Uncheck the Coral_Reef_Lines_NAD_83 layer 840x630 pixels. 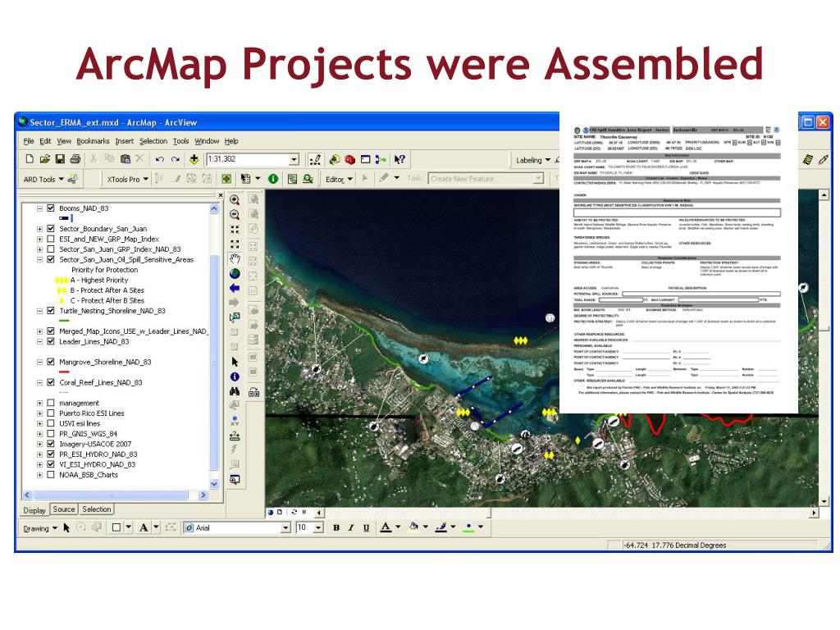[x=51, y=382]
